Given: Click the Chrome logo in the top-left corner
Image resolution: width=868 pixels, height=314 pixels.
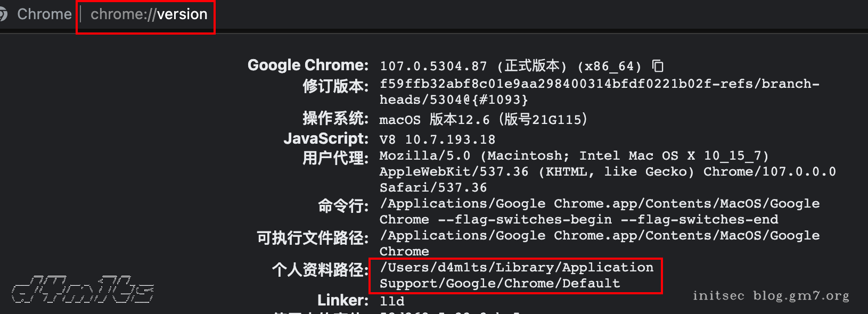Looking at the screenshot, I should pyautogui.click(x=4, y=14).
